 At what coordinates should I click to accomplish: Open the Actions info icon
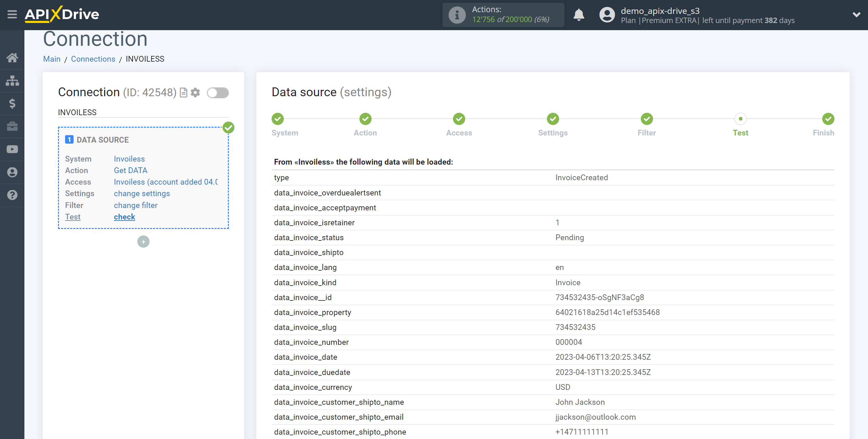click(x=457, y=15)
